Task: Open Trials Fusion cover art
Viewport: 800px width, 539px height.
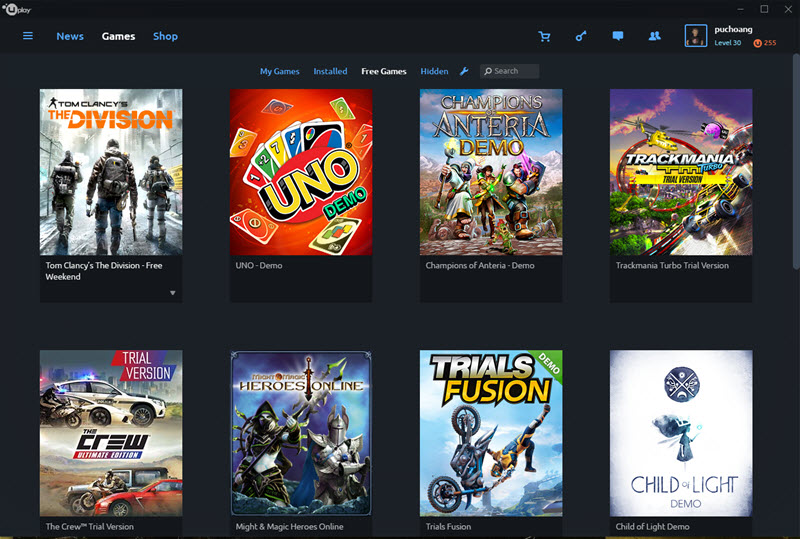Action: coord(491,433)
